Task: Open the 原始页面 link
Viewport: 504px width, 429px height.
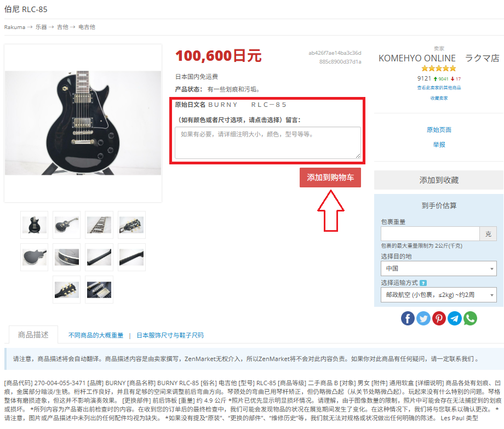Action: pyautogui.click(x=439, y=130)
